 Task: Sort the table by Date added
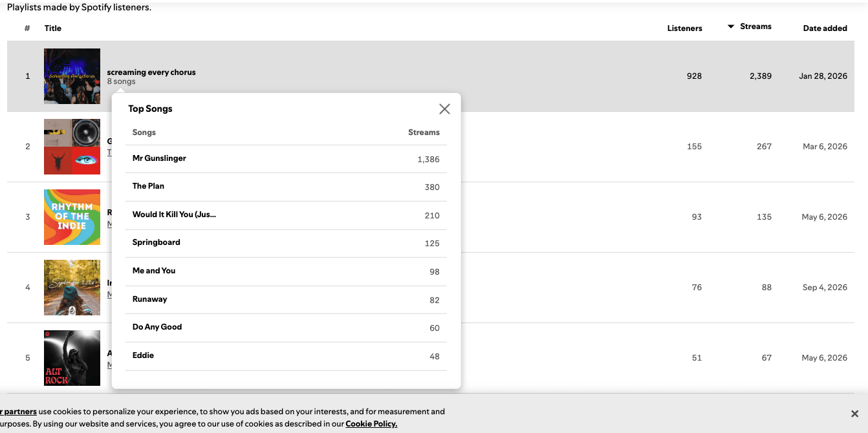(825, 28)
